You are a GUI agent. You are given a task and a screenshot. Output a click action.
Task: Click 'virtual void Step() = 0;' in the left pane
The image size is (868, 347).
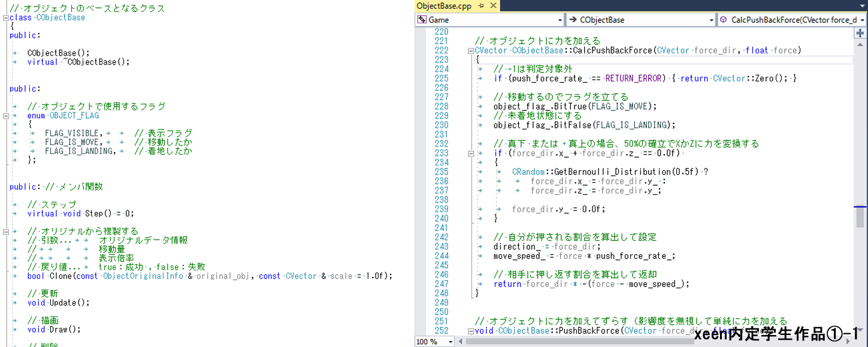[81, 214]
